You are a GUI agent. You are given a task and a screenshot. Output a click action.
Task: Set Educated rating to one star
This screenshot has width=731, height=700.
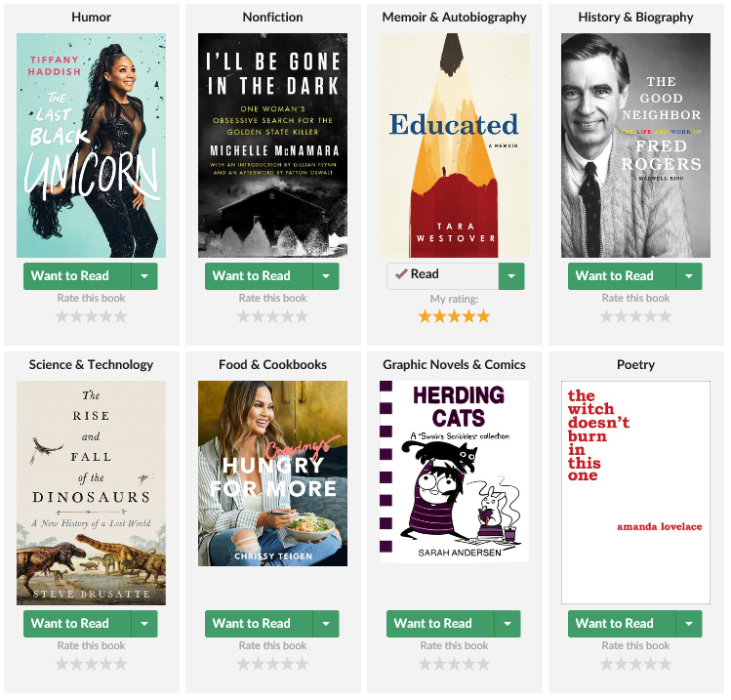pos(425,317)
